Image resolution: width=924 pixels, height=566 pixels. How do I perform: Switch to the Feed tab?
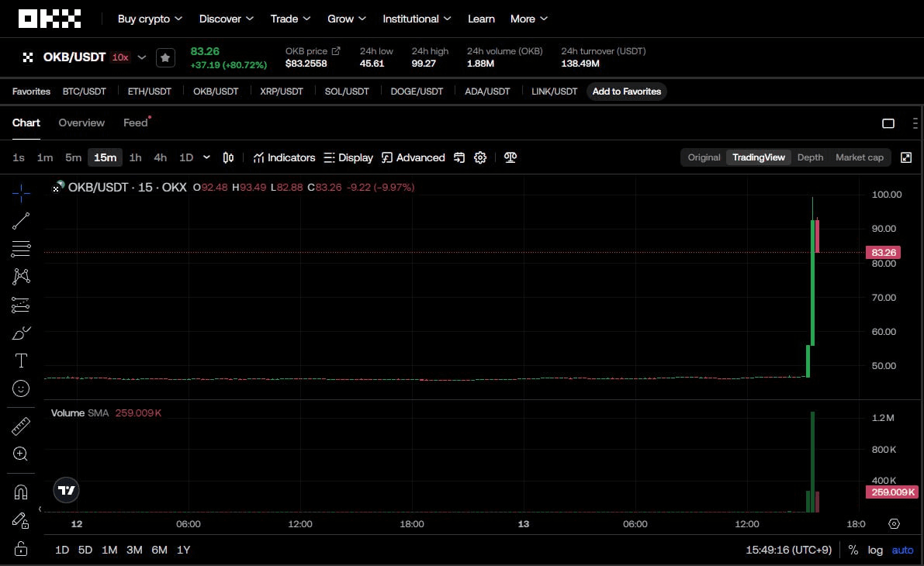click(x=136, y=123)
